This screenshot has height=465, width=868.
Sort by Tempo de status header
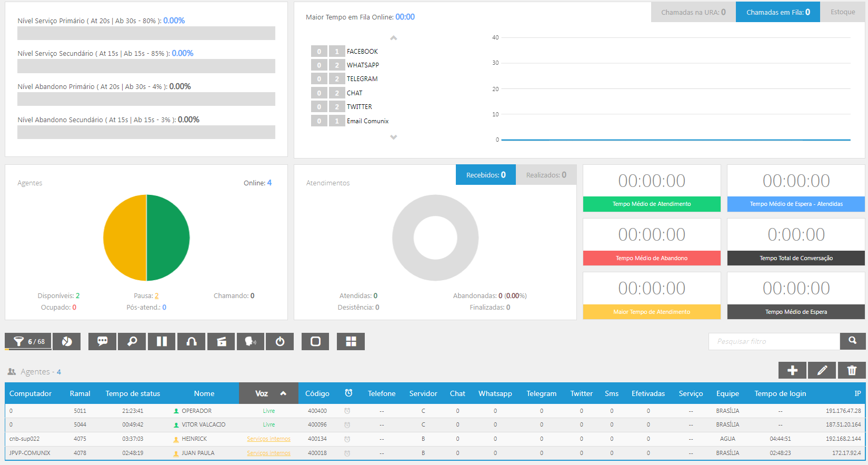click(133, 393)
